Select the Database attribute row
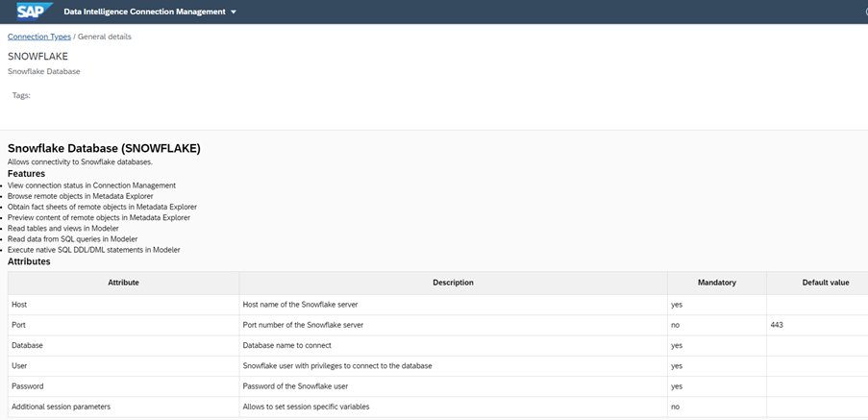 click(27, 345)
